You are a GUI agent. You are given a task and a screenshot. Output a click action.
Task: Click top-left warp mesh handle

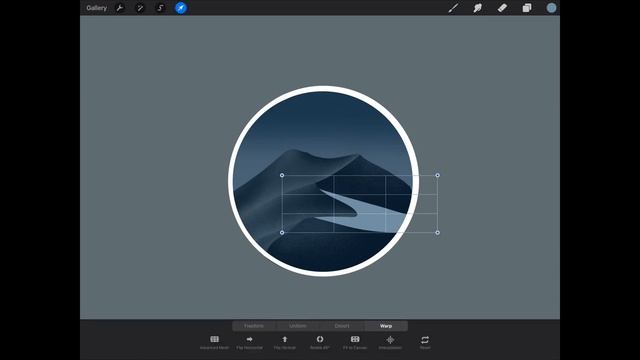pos(282,175)
